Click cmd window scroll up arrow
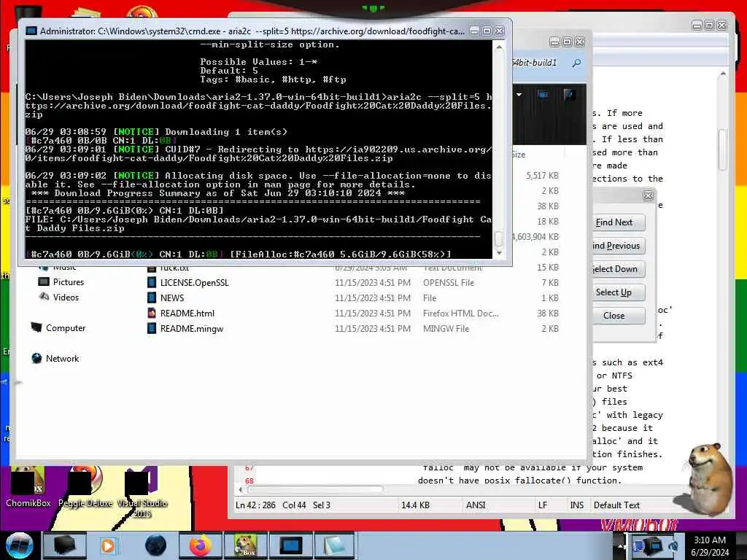The image size is (747, 560). point(499,47)
